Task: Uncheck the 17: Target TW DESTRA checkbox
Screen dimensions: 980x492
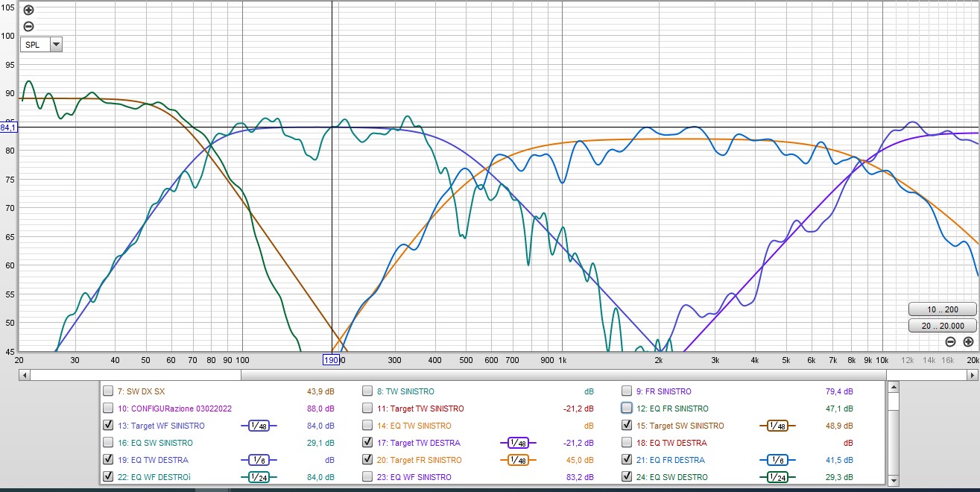Action: pyautogui.click(x=367, y=443)
